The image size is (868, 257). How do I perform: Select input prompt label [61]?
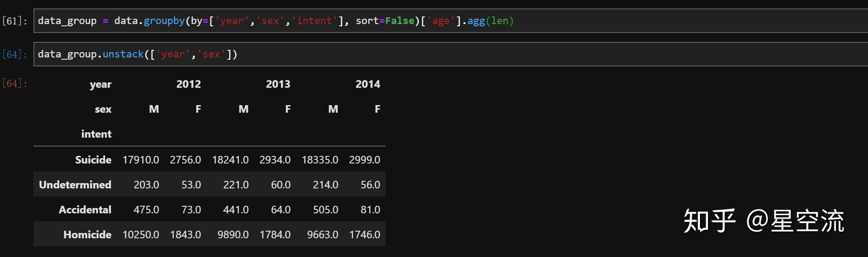tap(15, 21)
